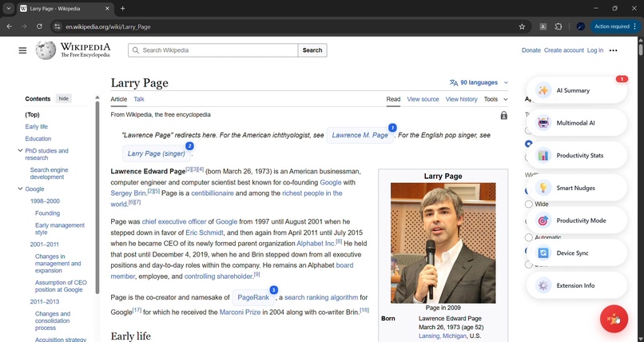
Task: Open the tab search dropdown arrow
Action: (8, 8)
